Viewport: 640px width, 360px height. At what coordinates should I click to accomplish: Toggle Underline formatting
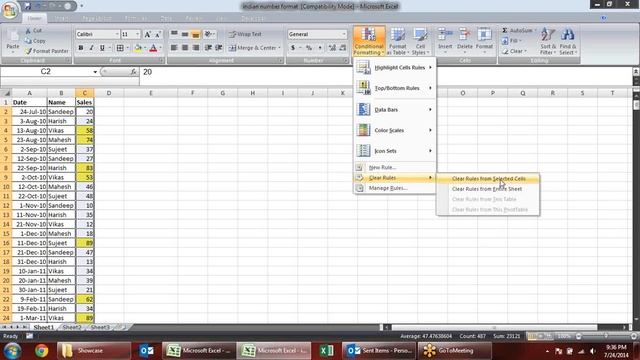(x=102, y=48)
